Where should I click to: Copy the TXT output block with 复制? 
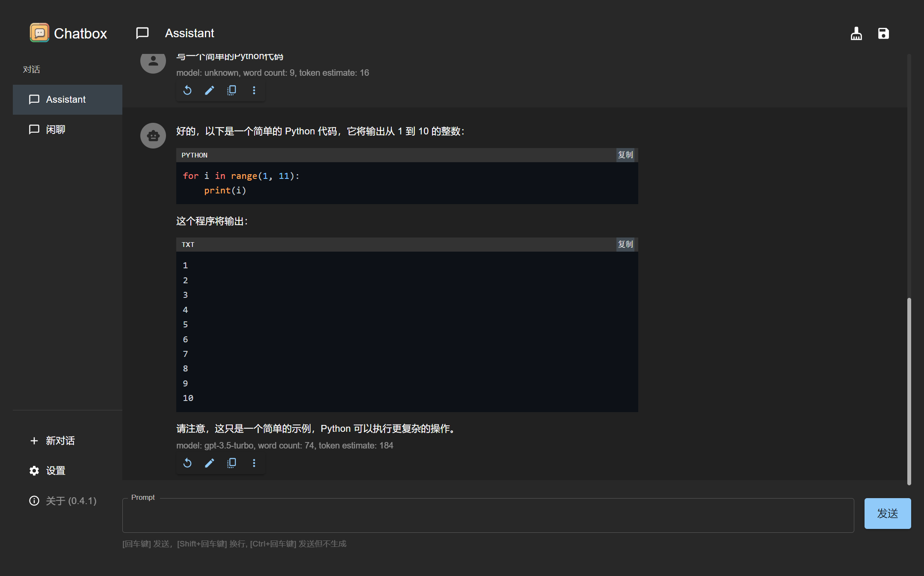coord(625,244)
